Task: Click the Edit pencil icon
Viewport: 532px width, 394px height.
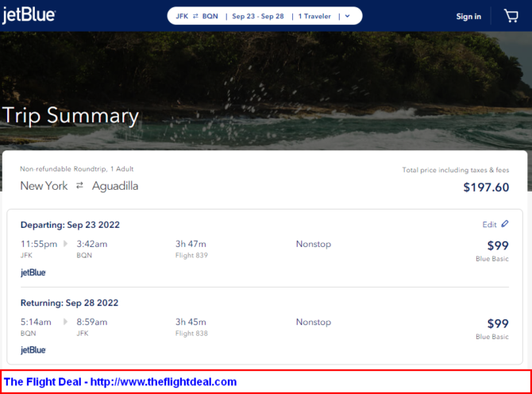Action: click(x=505, y=224)
